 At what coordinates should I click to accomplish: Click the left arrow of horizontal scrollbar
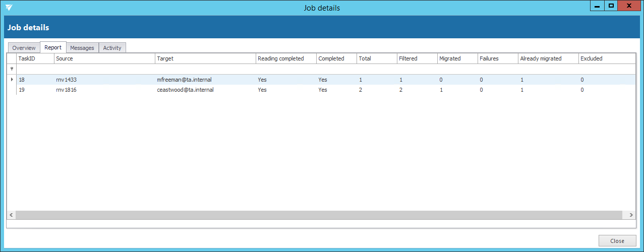coord(12,215)
